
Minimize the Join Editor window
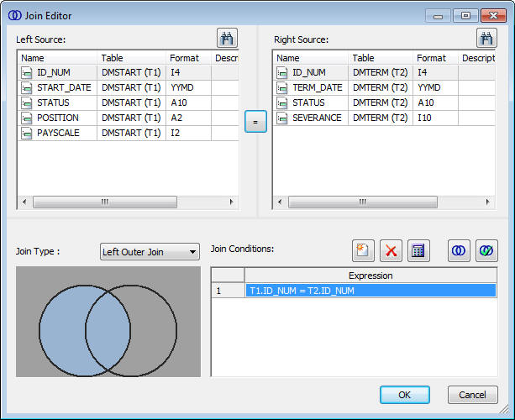[439, 16]
